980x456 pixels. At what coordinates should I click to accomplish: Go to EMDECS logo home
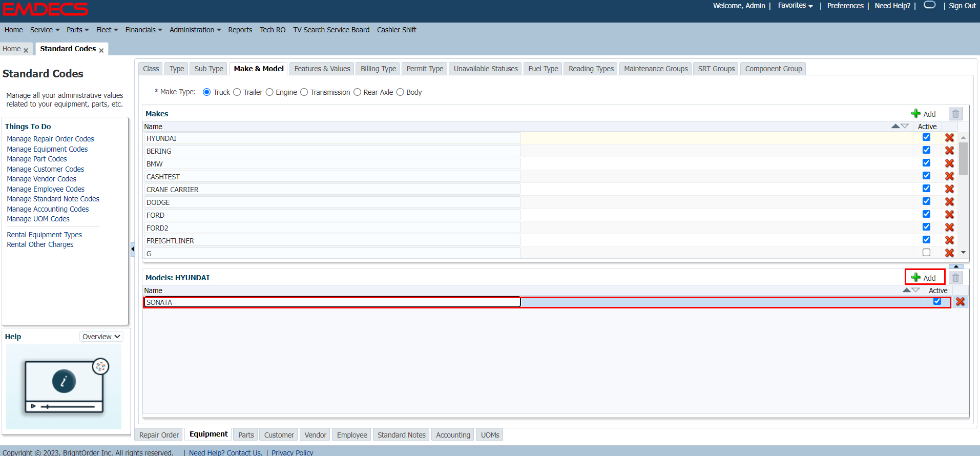click(46, 9)
